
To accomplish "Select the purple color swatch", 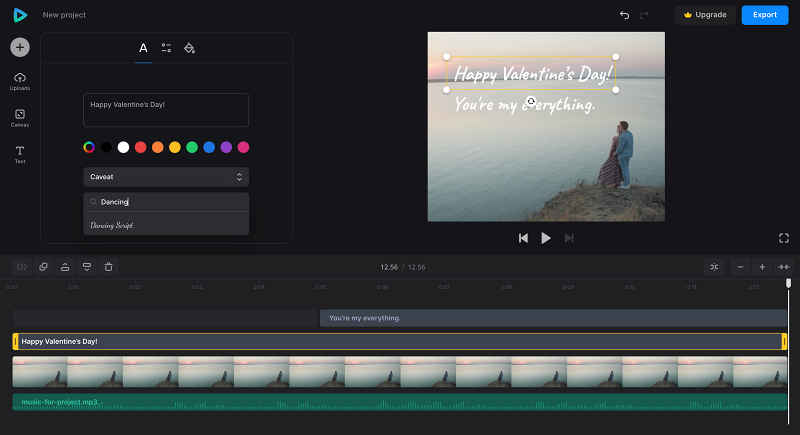I will (226, 147).
